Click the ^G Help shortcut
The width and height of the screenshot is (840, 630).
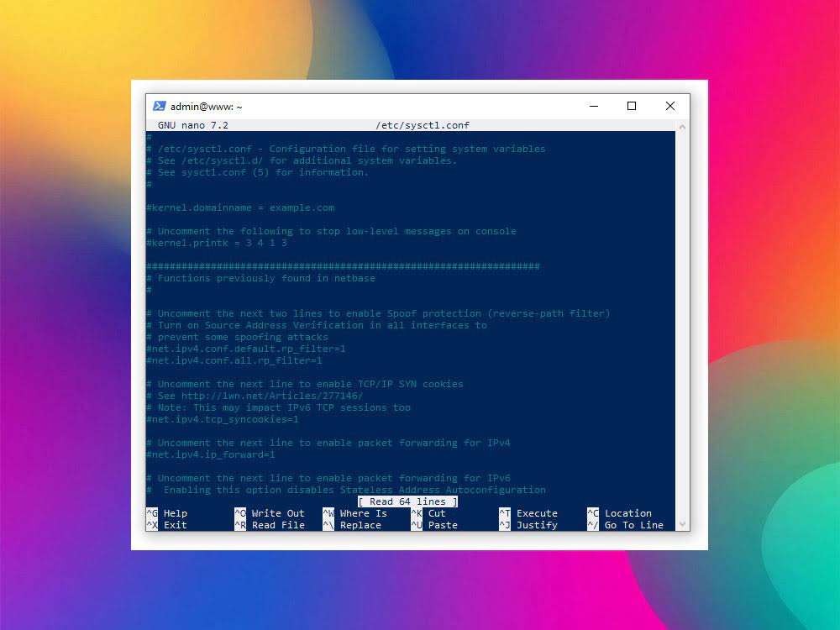167,513
